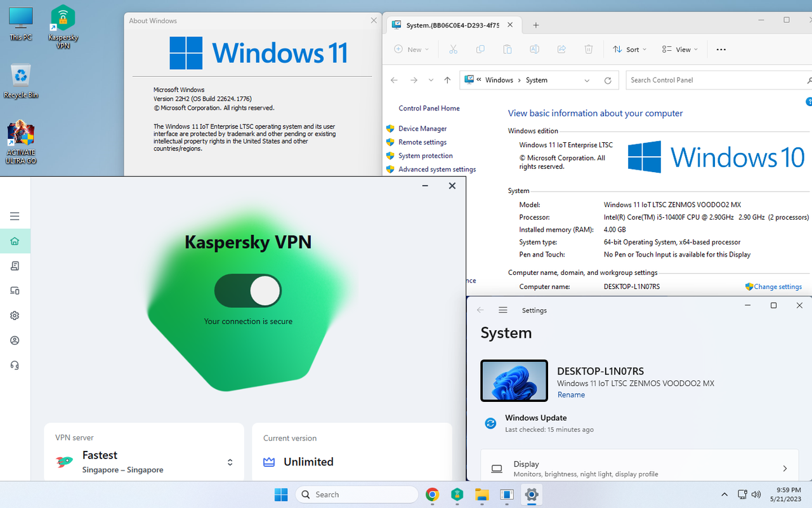This screenshot has height=508, width=812.
Task: Open Kaspersky VPN settings via gear icon
Action: click(x=15, y=316)
